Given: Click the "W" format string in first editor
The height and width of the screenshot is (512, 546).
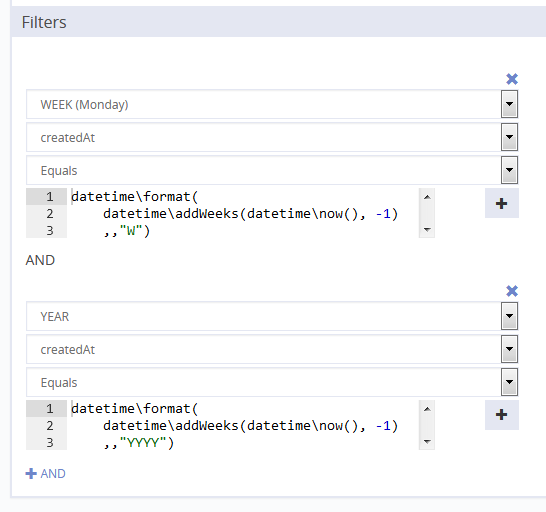Looking at the screenshot, I should [131, 231].
